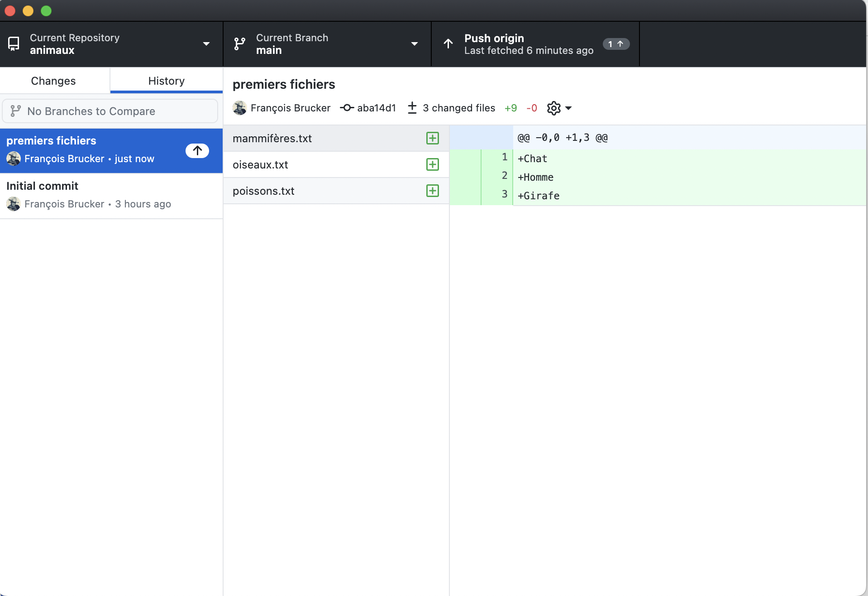Select the History tab
Viewport: 868px width, 596px height.
[x=166, y=81]
